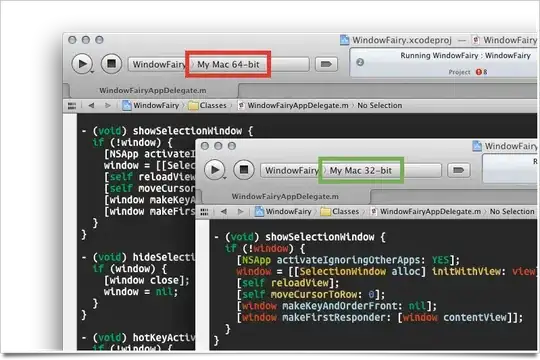Click 'SelectionWindow alloc' in front window code
Screen dimensions: 540x360
pos(360,272)
